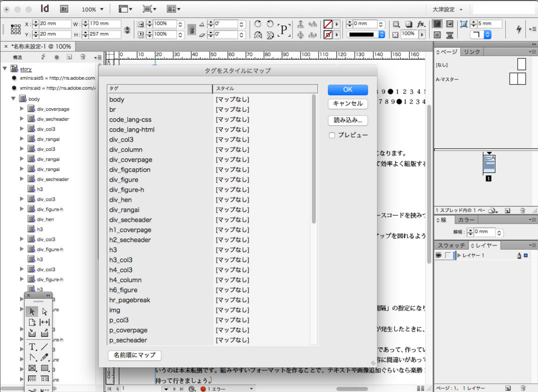The width and height of the screenshot is (538, 392).
Task: Click the quick apply lightning icon
Action: click(x=519, y=29)
